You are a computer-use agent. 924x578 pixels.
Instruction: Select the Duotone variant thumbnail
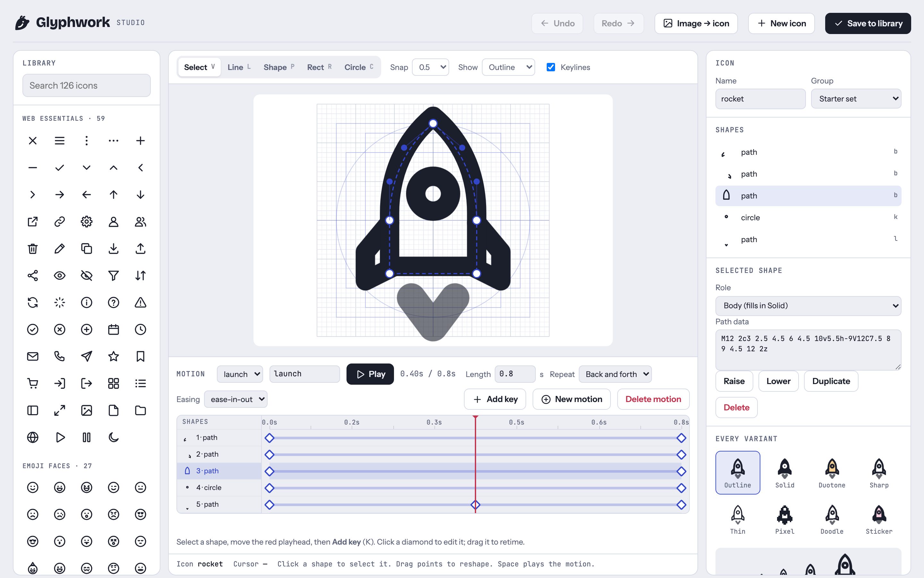832,473
